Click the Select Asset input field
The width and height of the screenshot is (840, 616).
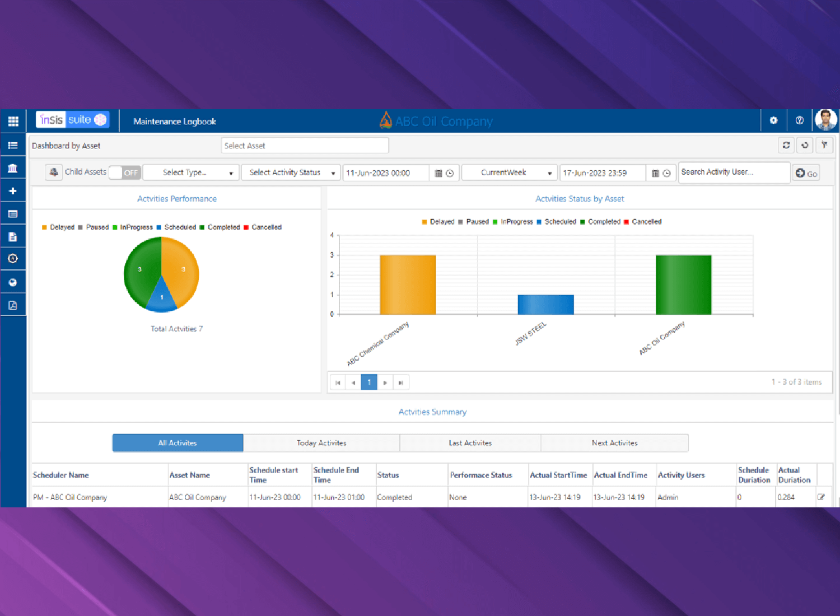pyautogui.click(x=305, y=146)
